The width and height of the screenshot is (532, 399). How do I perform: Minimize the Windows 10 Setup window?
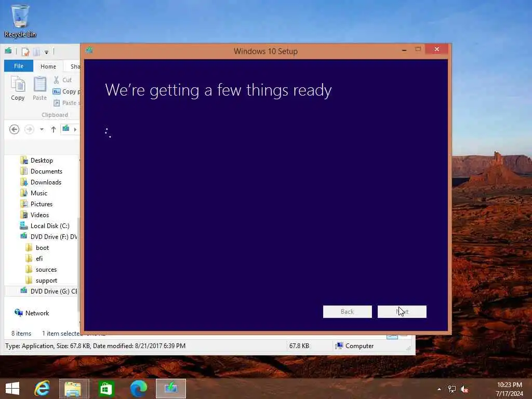404,50
